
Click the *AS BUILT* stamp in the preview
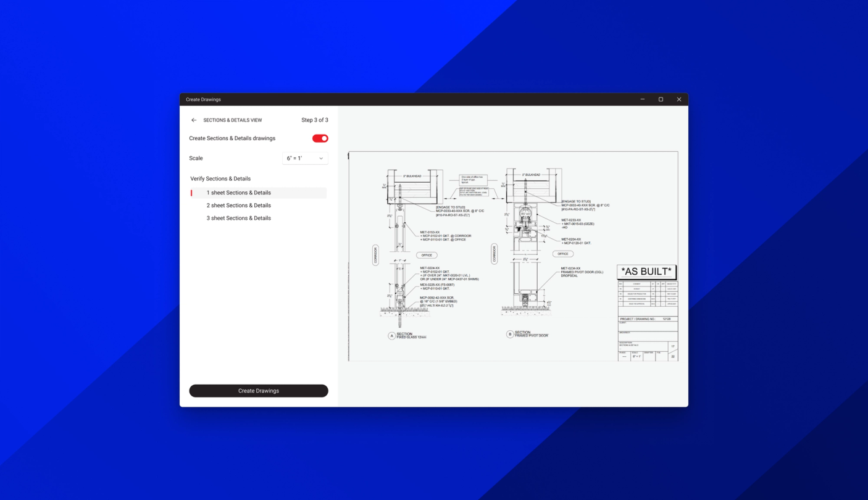pos(646,272)
